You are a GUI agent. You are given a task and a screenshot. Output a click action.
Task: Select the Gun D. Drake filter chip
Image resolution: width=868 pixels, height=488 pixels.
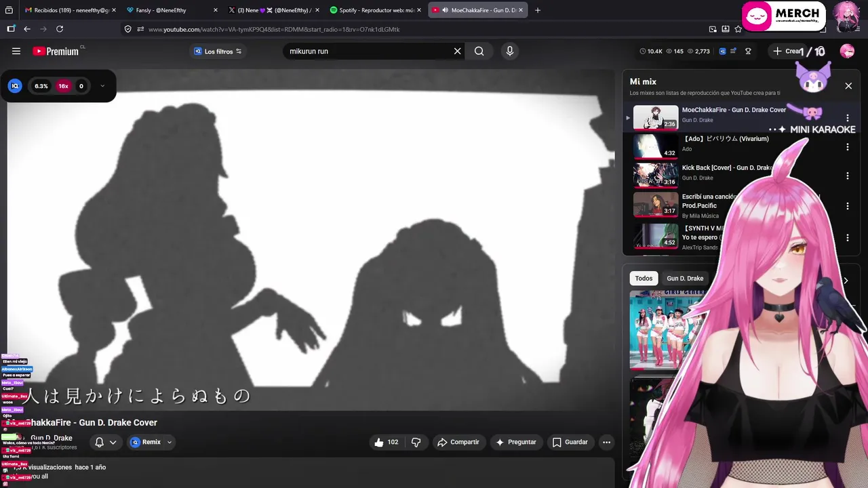[685, 279]
